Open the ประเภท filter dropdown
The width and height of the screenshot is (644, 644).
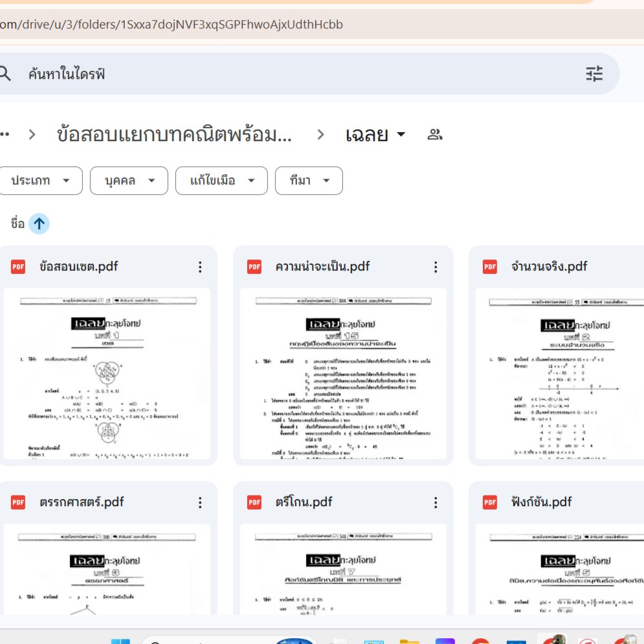(x=40, y=181)
